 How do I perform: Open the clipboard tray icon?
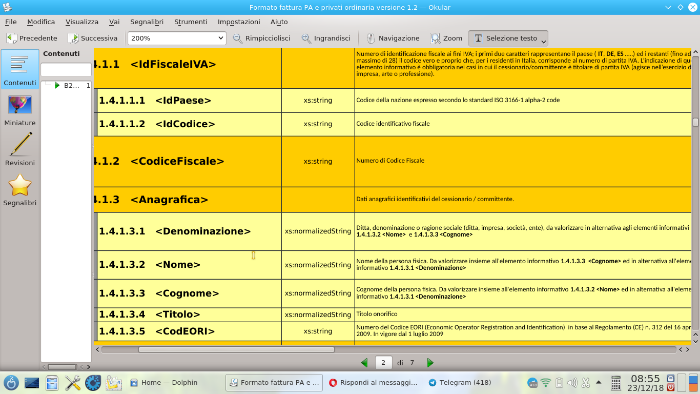559,383
